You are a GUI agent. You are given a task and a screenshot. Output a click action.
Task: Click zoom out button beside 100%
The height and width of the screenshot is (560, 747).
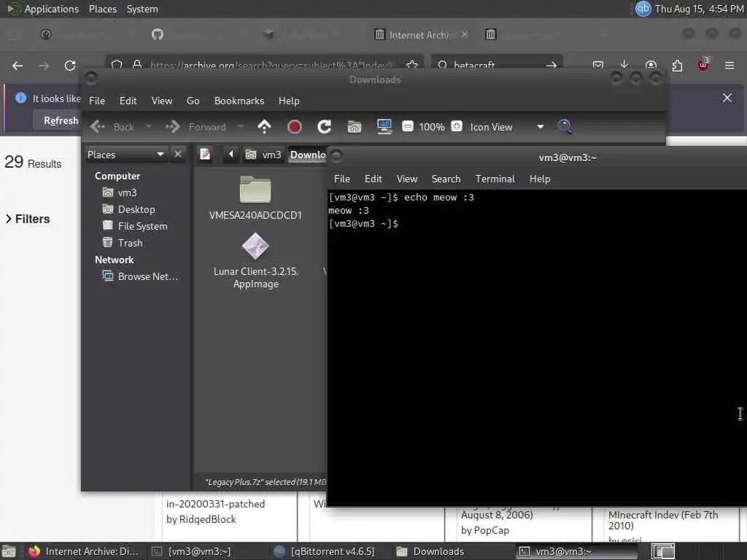click(x=407, y=127)
